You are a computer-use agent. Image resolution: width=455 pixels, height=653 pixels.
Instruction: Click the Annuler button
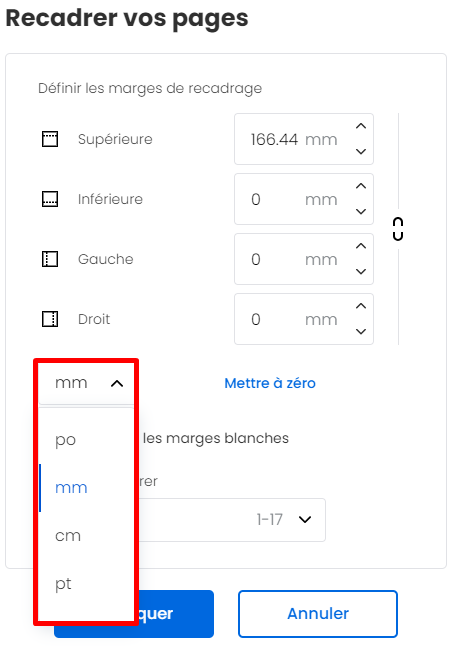click(318, 614)
